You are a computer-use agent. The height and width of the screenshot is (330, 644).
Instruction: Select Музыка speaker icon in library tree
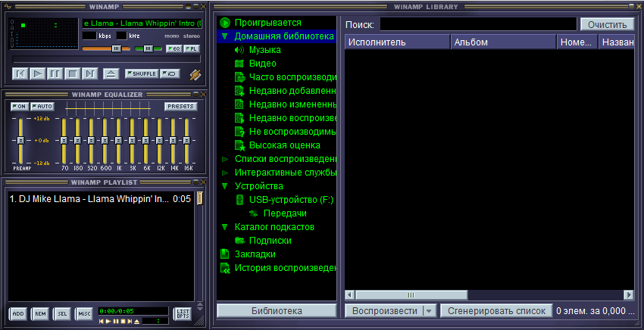[239, 50]
